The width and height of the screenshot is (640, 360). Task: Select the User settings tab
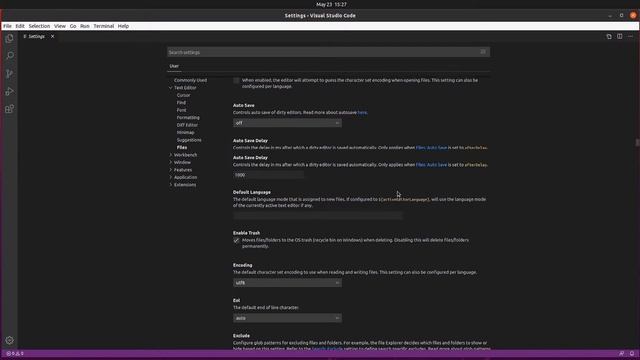(174, 66)
